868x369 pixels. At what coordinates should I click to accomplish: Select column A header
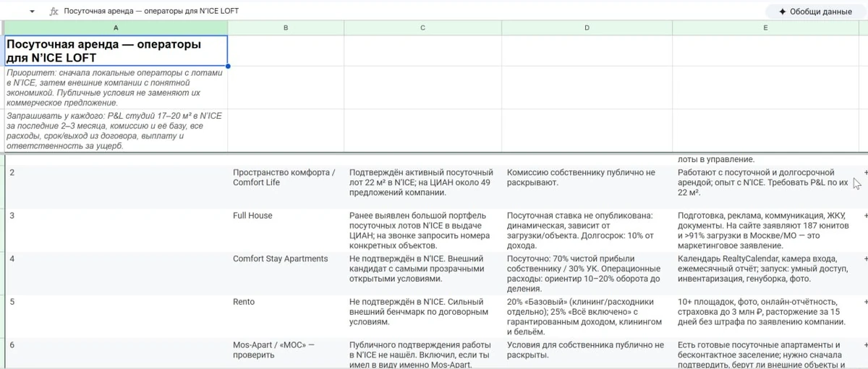(116, 27)
